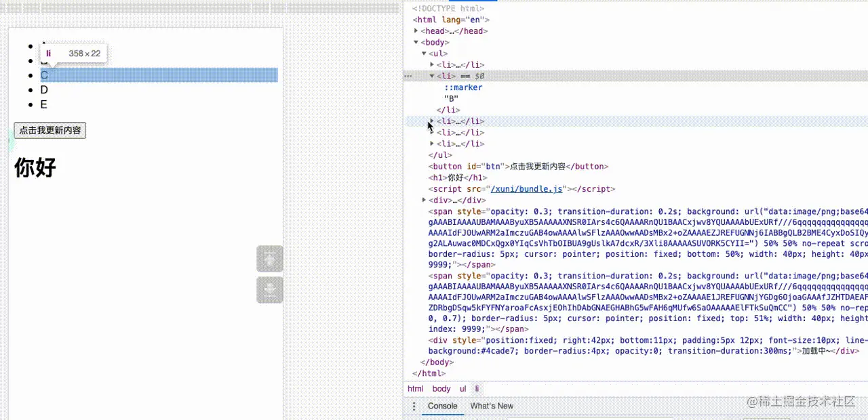
Task: Click list item E on page
Action: 44,104
